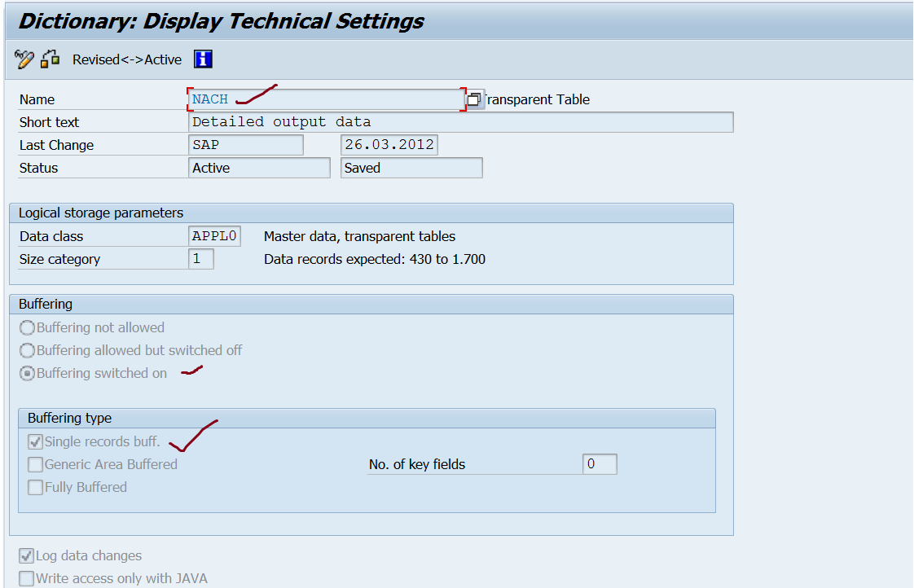
Task: Click the Status field showing Active
Action: tap(259, 168)
